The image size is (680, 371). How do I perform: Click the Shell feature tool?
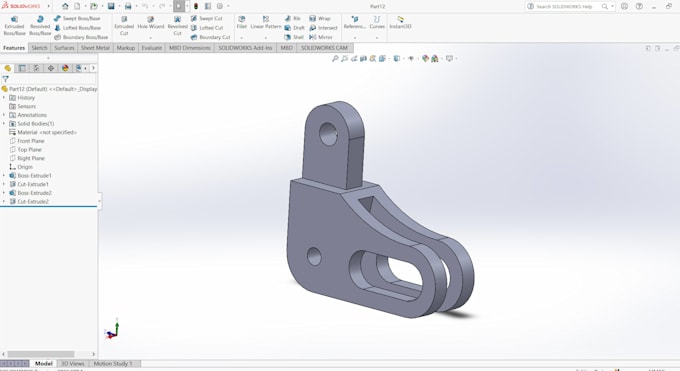pos(294,37)
